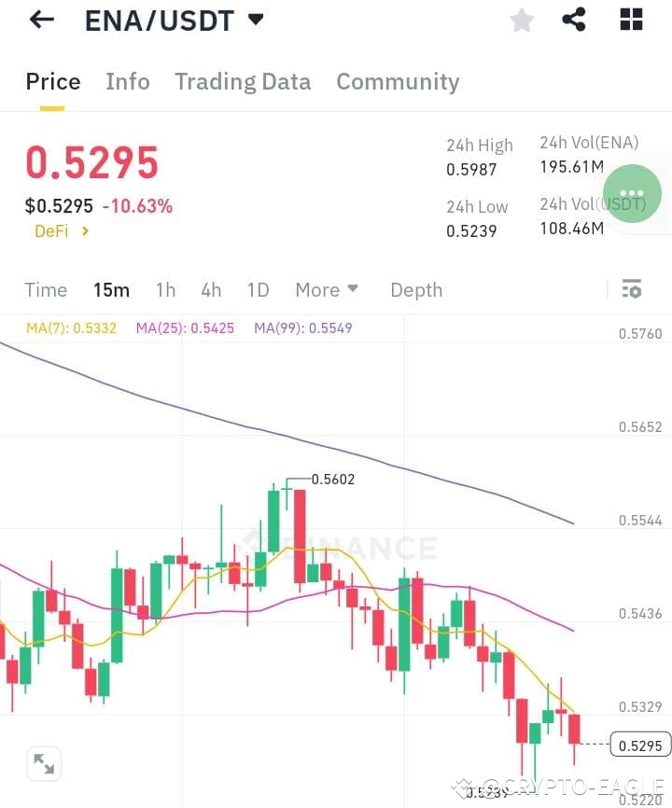Open the DeFi category chevron link

click(61, 230)
